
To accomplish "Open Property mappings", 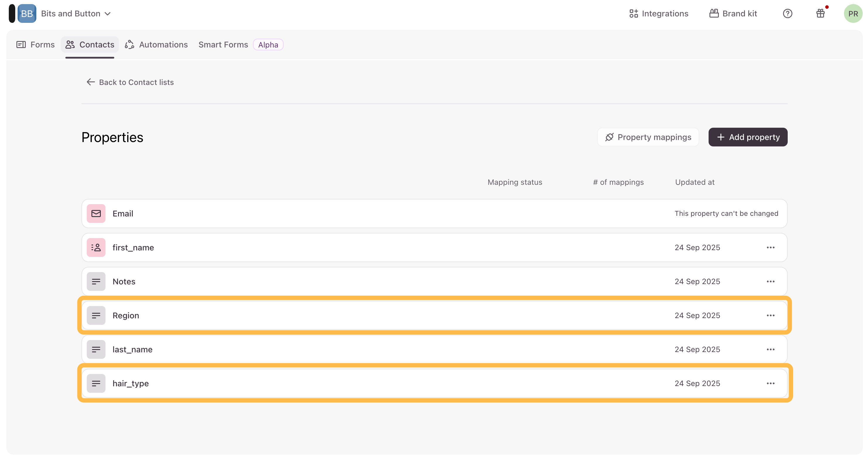I will 648,137.
